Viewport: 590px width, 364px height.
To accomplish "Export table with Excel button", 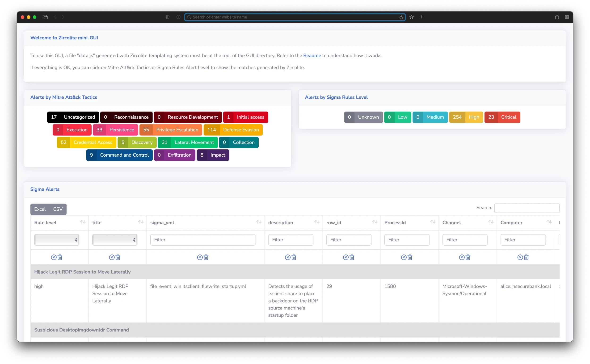I will [x=40, y=209].
